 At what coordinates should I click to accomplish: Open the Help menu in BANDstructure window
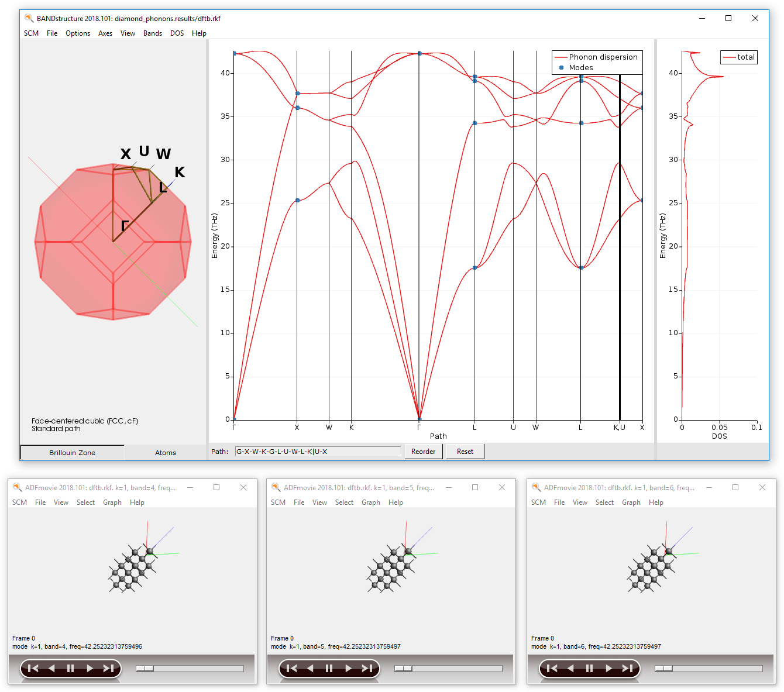pos(199,33)
